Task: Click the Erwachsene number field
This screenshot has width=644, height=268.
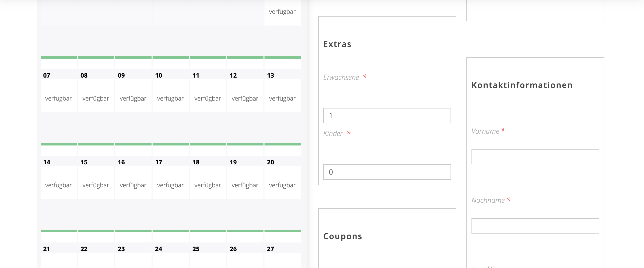Action: coord(387,116)
